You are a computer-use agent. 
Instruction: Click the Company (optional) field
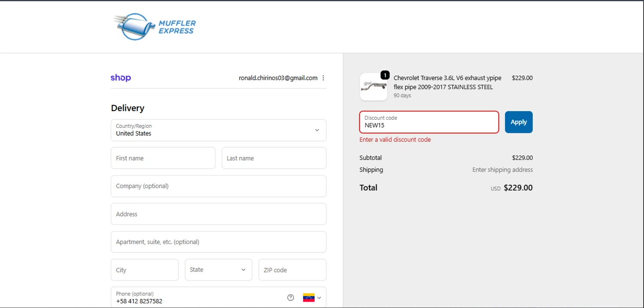tap(219, 186)
